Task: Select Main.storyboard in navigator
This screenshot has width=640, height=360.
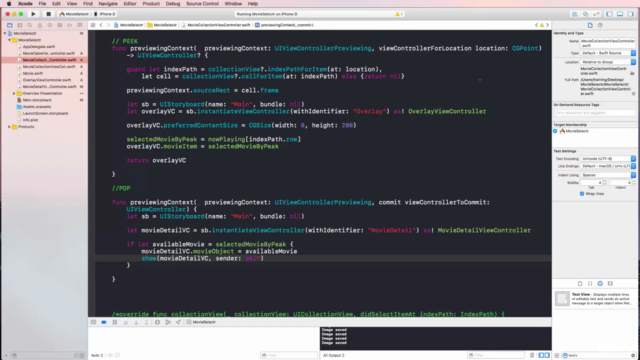Action: click(37, 100)
